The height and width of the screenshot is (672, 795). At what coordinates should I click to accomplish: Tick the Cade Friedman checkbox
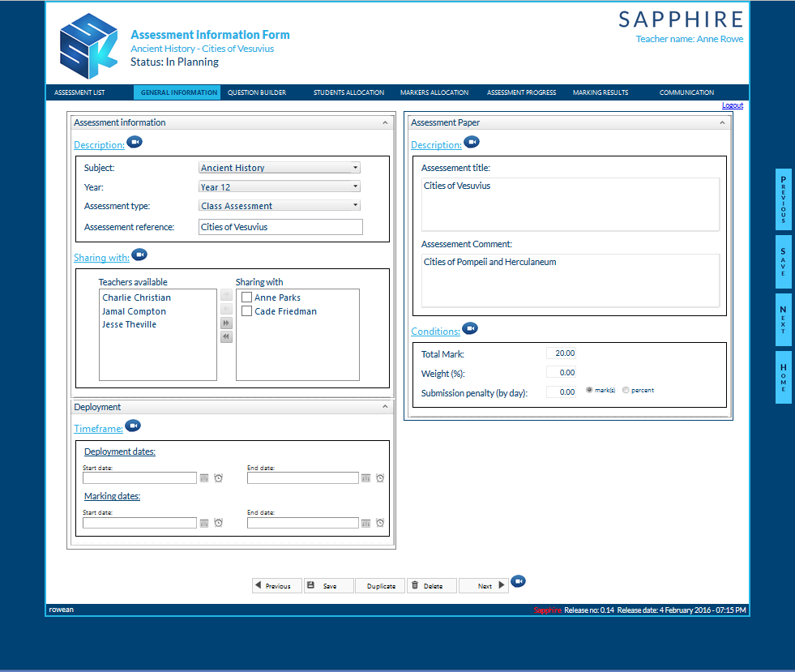(247, 311)
